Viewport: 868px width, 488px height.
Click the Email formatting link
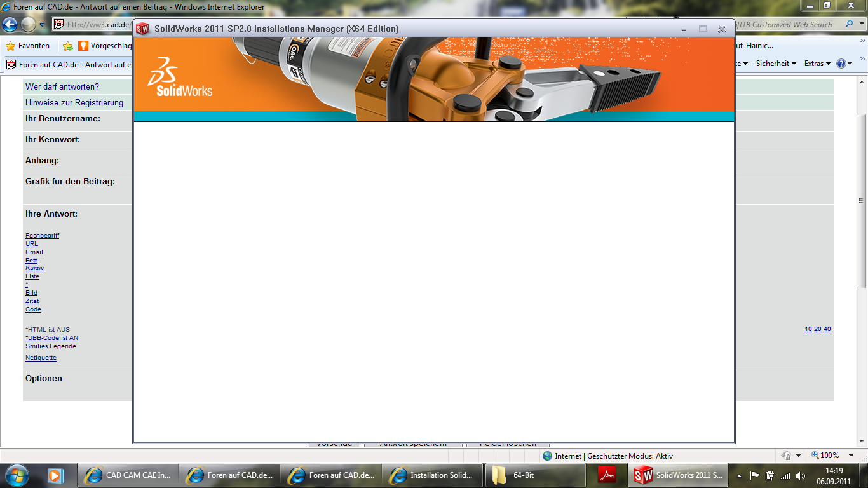pyautogui.click(x=34, y=252)
